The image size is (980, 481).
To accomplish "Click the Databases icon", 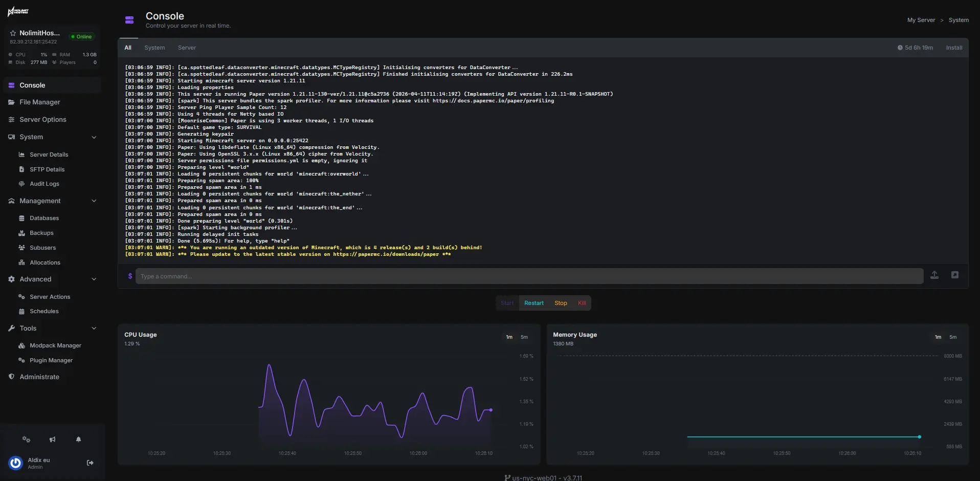I will click(21, 218).
